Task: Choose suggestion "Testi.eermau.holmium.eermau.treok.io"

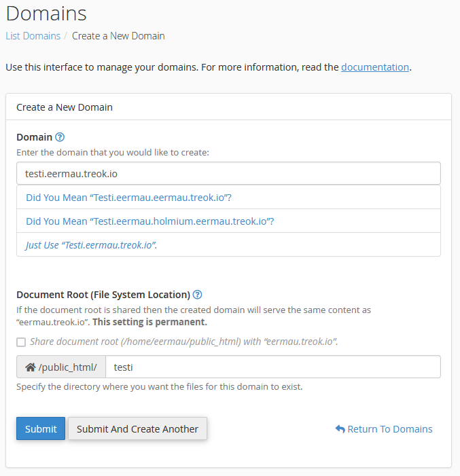Action: [x=149, y=221]
